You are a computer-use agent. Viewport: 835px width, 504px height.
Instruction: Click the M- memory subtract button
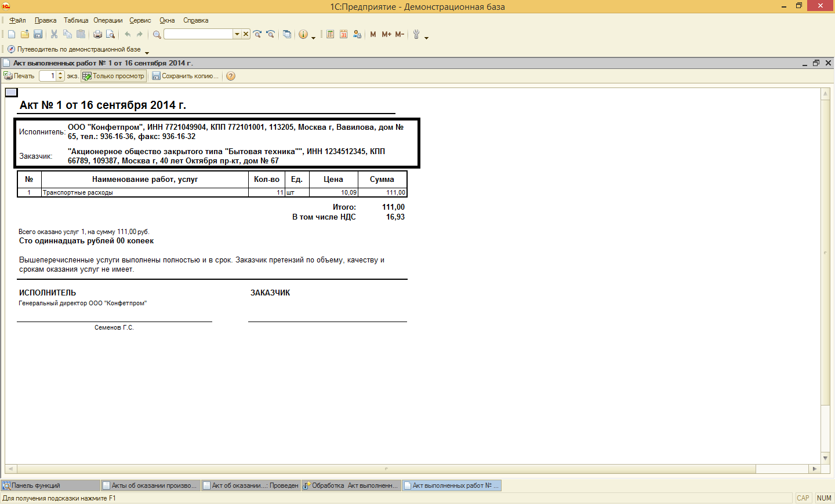pos(400,34)
